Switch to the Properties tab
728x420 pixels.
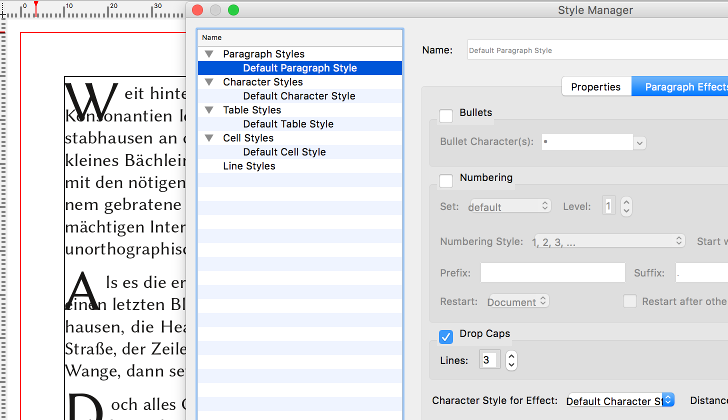596,87
